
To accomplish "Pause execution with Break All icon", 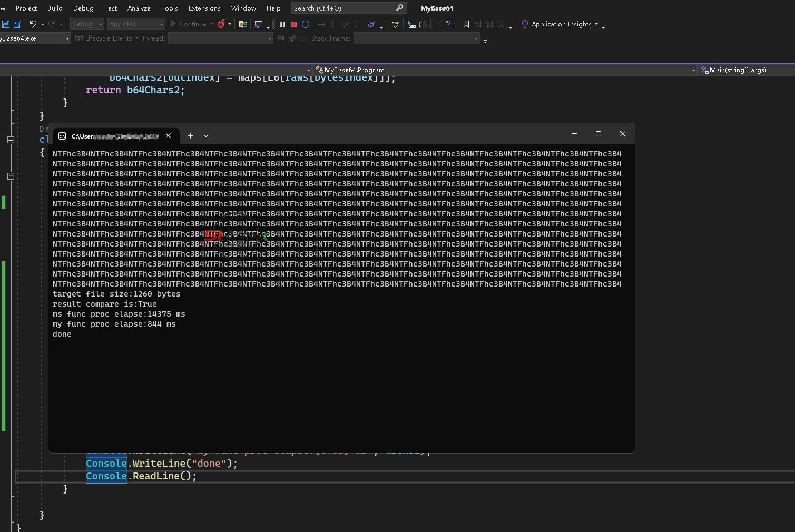I will [x=282, y=24].
